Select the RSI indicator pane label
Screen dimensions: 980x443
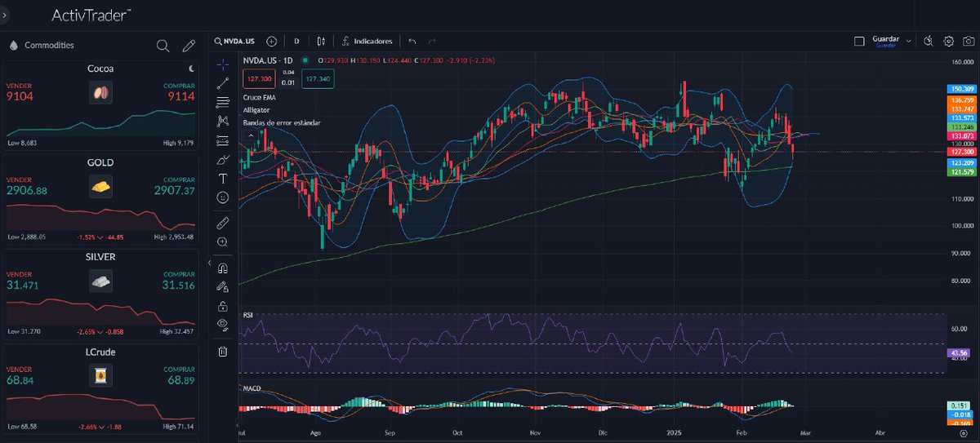click(x=247, y=313)
